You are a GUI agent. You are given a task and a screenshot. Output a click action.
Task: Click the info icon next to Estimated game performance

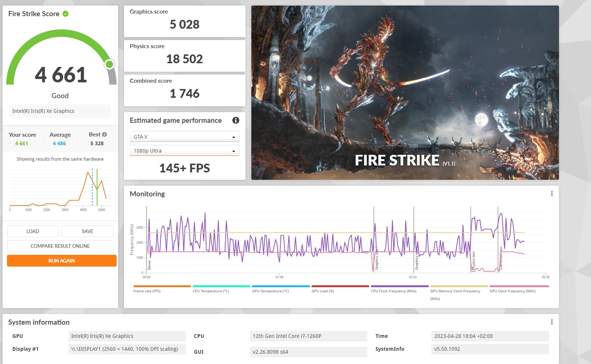point(236,120)
